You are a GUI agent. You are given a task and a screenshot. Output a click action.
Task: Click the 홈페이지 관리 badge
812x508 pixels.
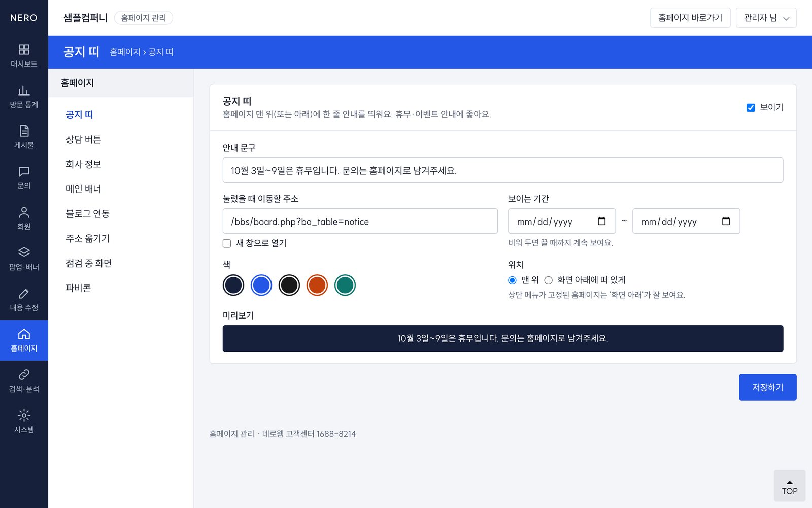pos(144,18)
